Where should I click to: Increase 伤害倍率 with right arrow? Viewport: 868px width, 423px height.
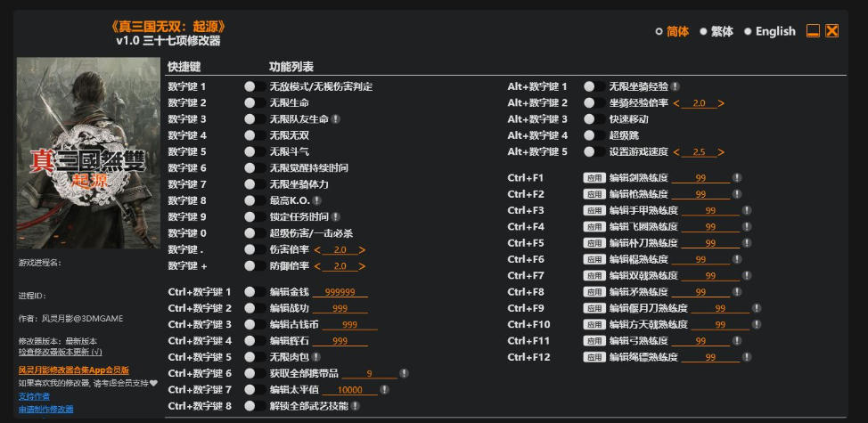pos(362,250)
